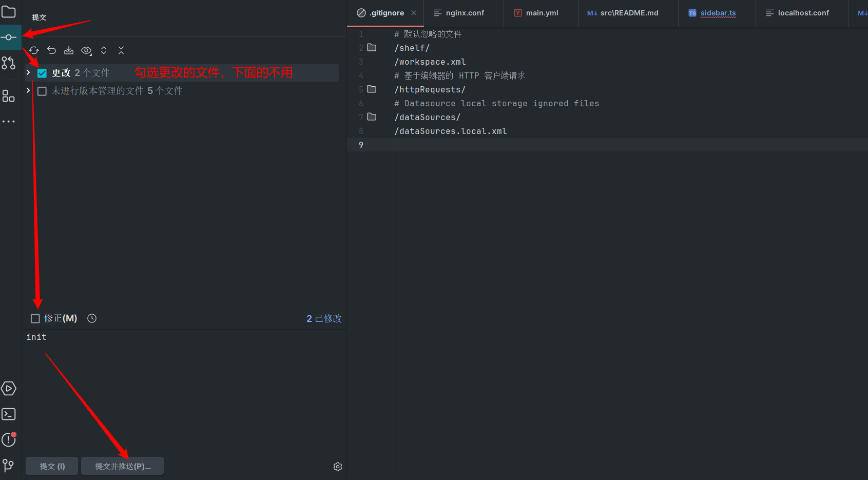Enable the 修正(M) amend checkbox
Image resolution: width=868 pixels, height=480 pixels.
tap(35, 319)
